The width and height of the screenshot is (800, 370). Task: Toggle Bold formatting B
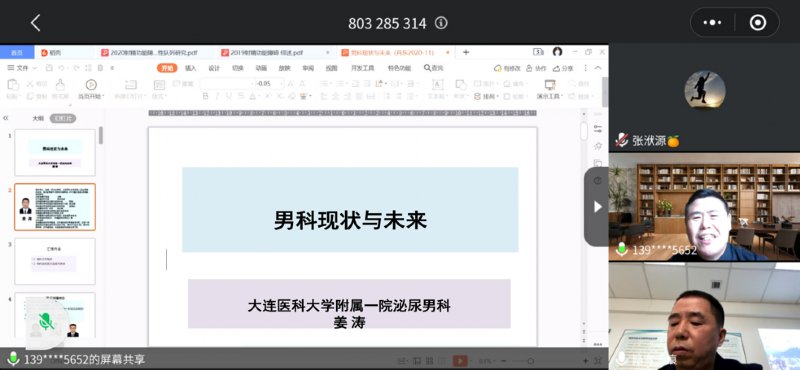pos(205,96)
